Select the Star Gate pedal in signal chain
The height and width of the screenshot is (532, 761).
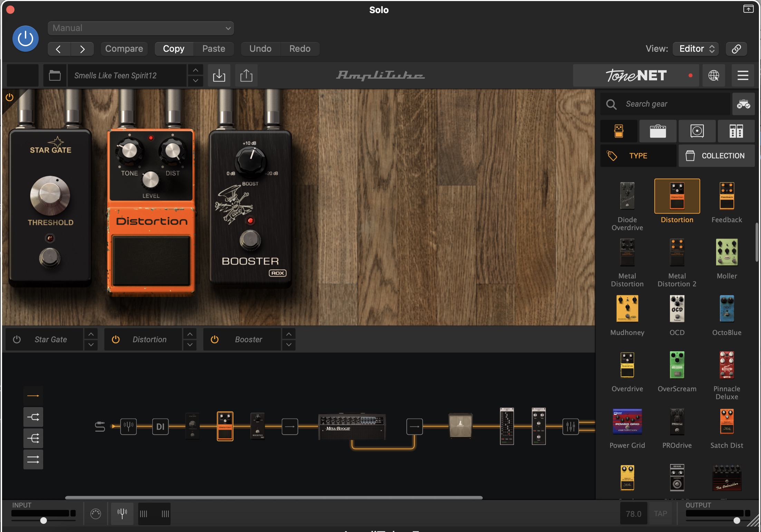coord(192,426)
